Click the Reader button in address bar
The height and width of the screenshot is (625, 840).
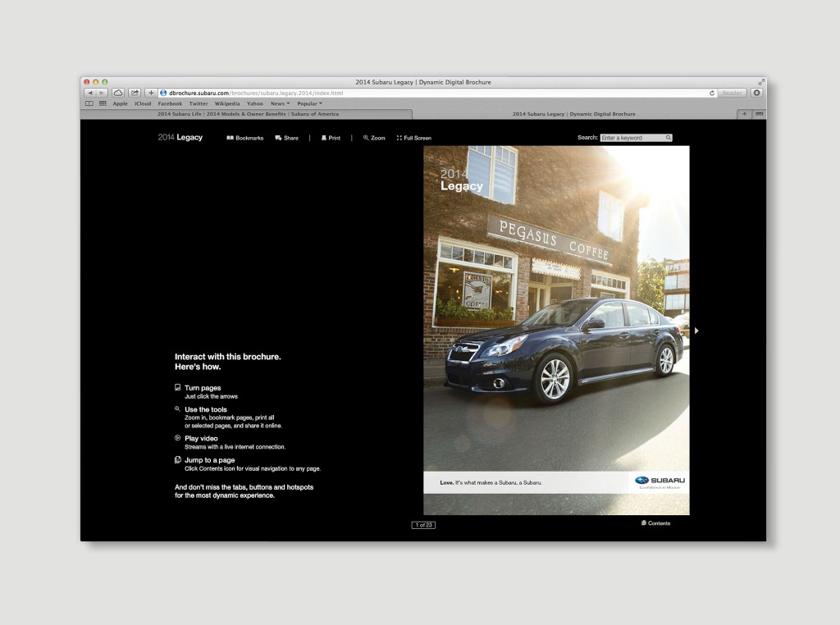(x=732, y=94)
